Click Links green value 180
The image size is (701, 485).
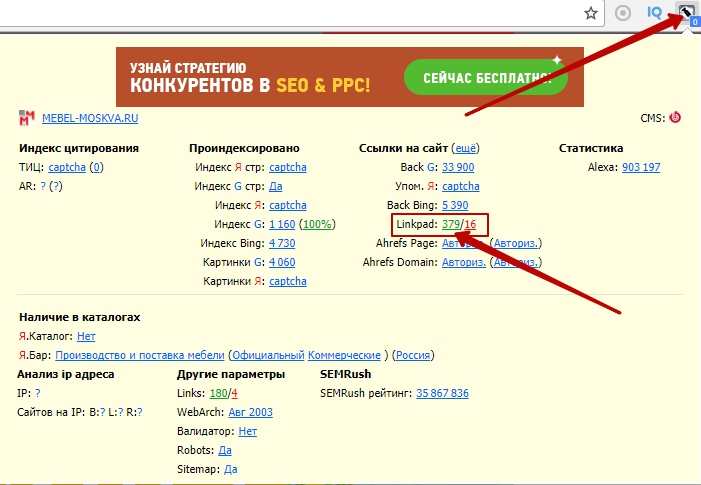[x=219, y=393]
